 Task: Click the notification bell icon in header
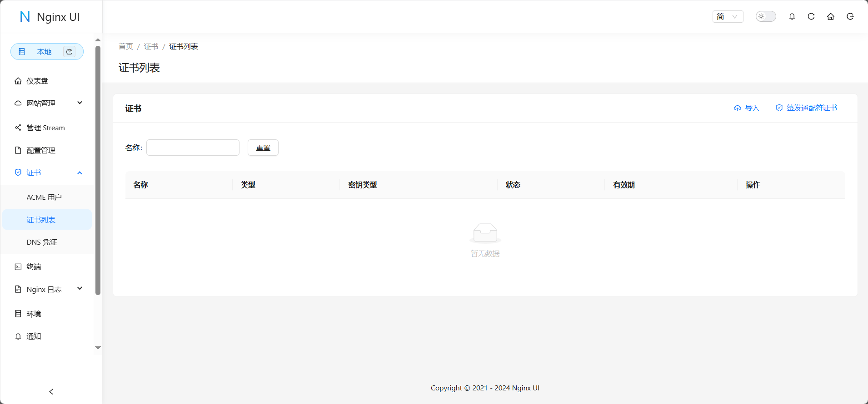tap(792, 17)
